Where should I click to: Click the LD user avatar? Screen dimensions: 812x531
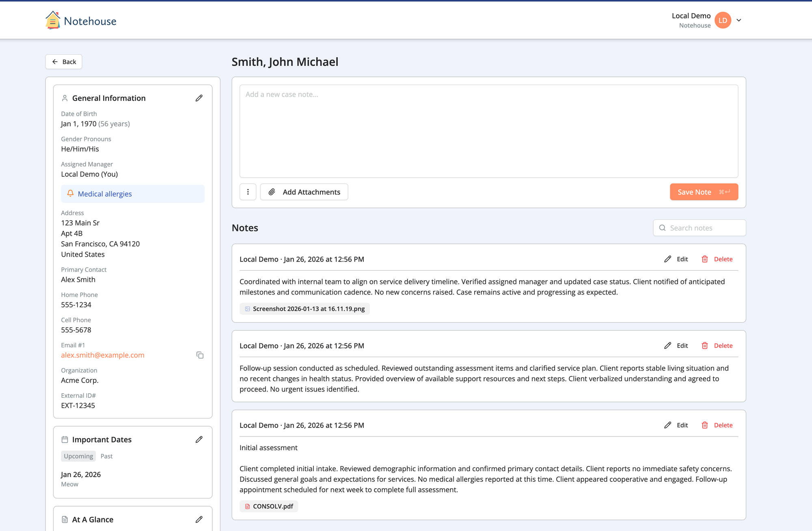click(x=723, y=20)
